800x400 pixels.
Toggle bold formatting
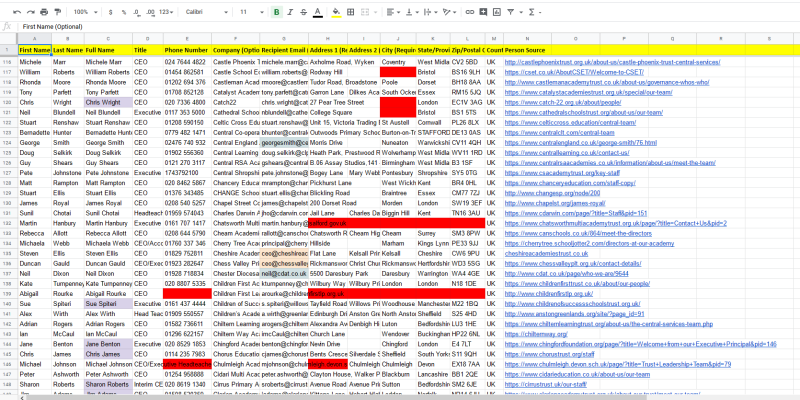coord(277,12)
